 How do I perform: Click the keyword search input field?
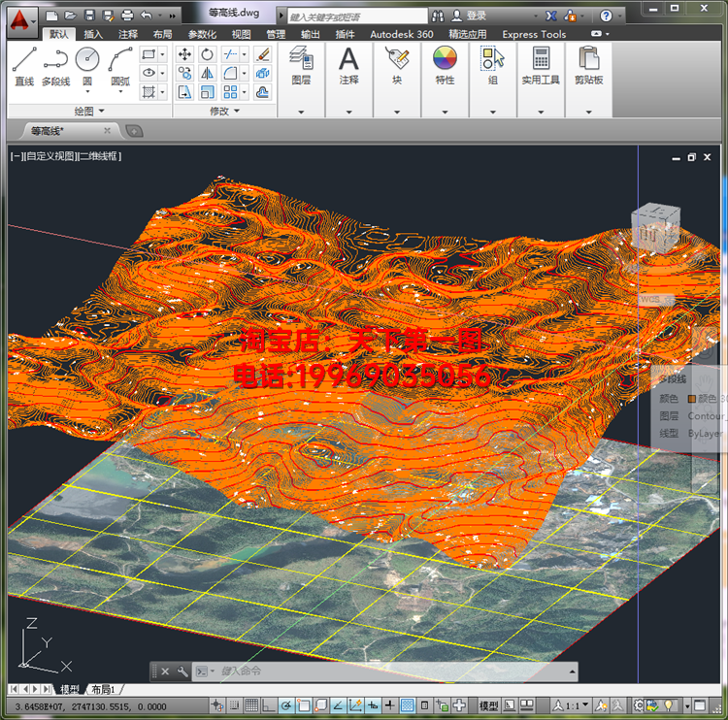(x=356, y=16)
